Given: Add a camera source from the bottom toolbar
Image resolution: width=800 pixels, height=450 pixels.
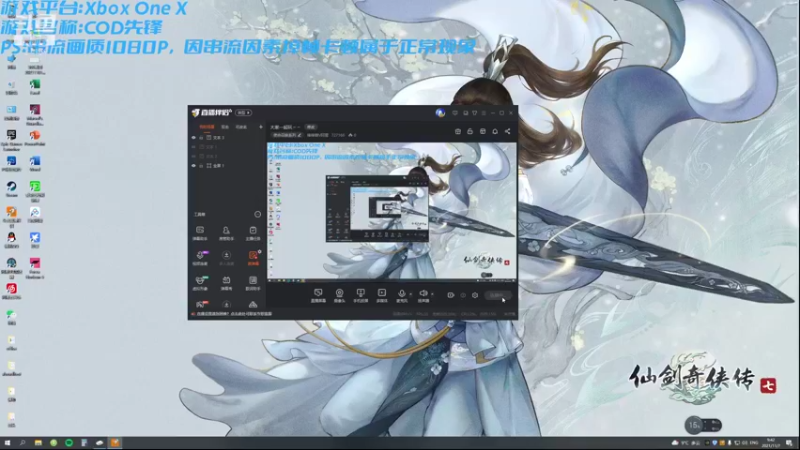Looking at the screenshot, I should [x=339, y=295].
